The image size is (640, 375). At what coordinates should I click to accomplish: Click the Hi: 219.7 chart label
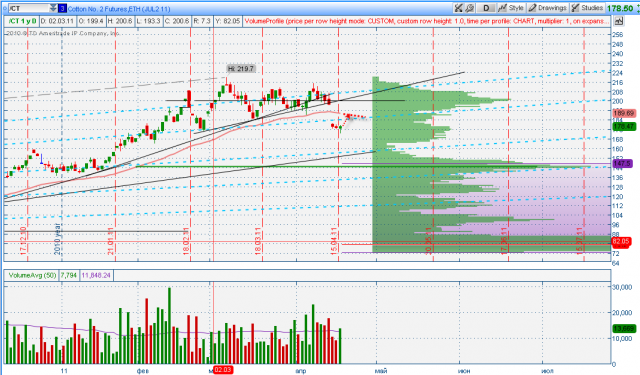click(x=241, y=69)
